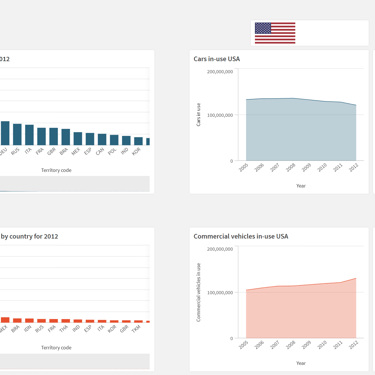Click the blue ITA bar

pos(29,135)
